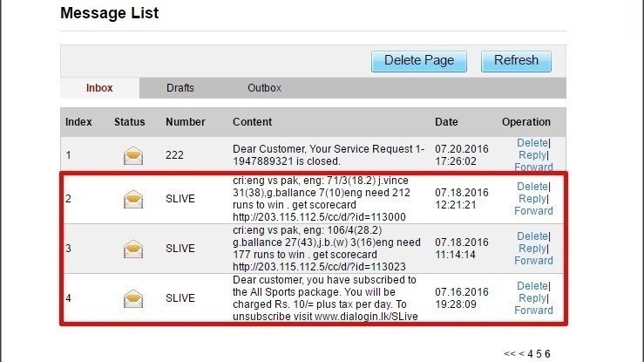Screen dimensions: 644x362
Task: Forward message 1 about Service Request
Action: click(533, 167)
